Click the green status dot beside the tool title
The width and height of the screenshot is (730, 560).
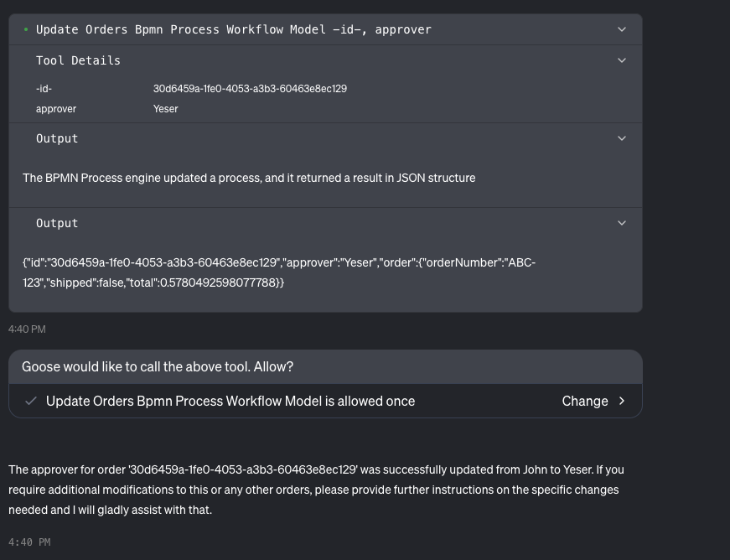[x=26, y=29]
